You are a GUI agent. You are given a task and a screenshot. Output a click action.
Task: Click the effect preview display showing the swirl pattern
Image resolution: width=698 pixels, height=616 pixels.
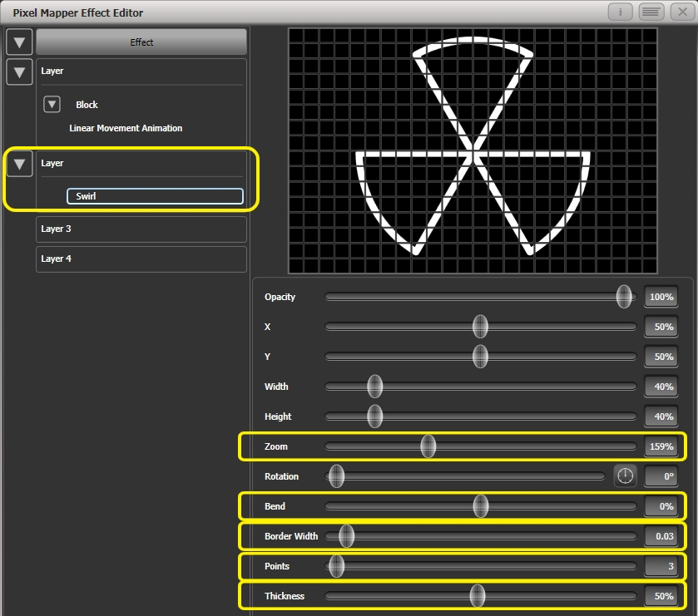point(470,150)
